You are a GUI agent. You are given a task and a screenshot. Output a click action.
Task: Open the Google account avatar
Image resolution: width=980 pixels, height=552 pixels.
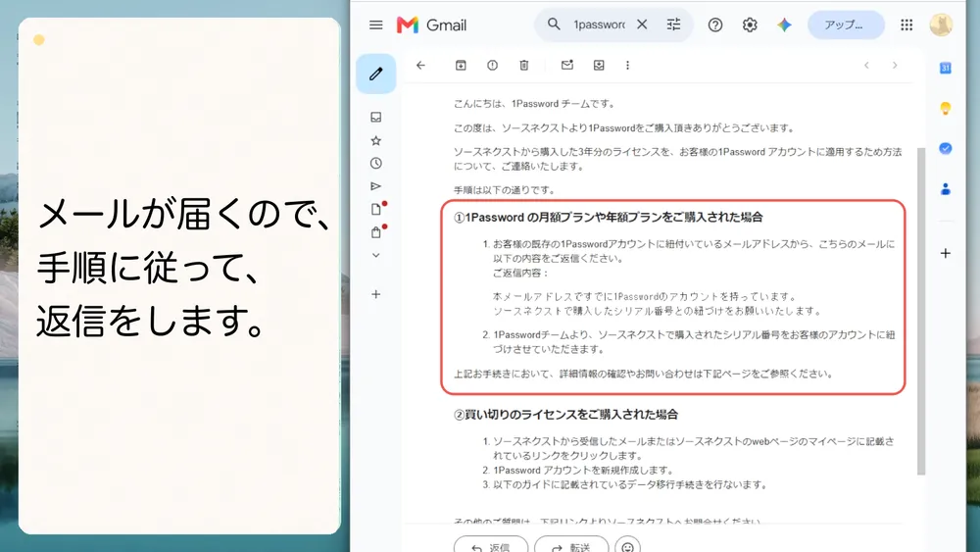pyautogui.click(x=941, y=25)
